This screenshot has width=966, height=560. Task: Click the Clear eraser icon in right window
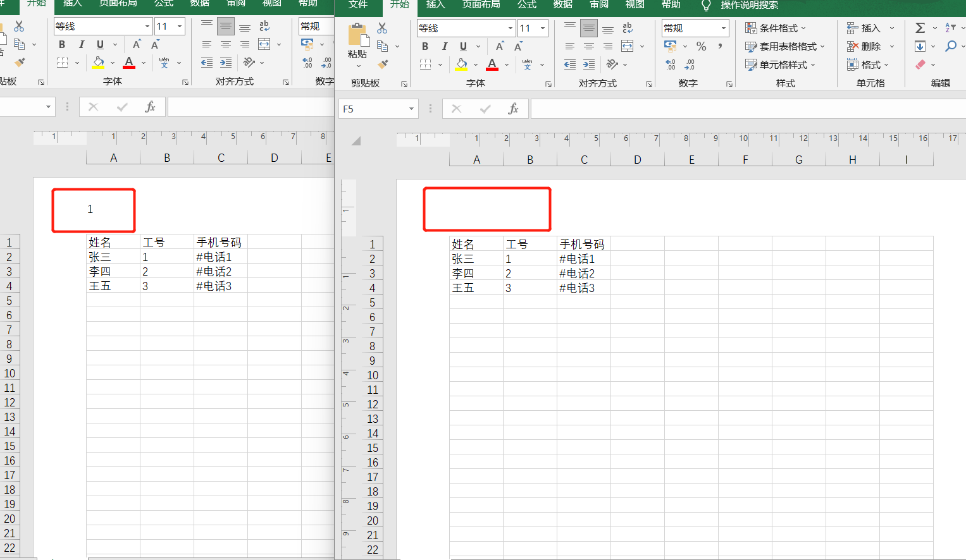920,64
